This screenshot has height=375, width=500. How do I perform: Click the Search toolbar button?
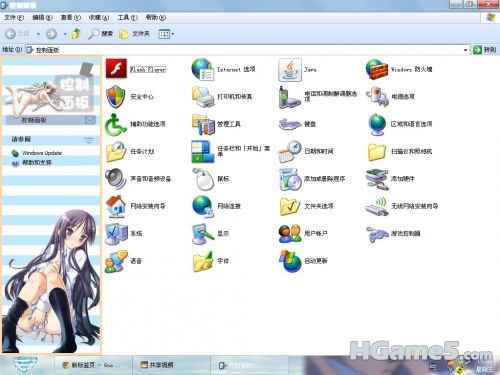(100, 34)
